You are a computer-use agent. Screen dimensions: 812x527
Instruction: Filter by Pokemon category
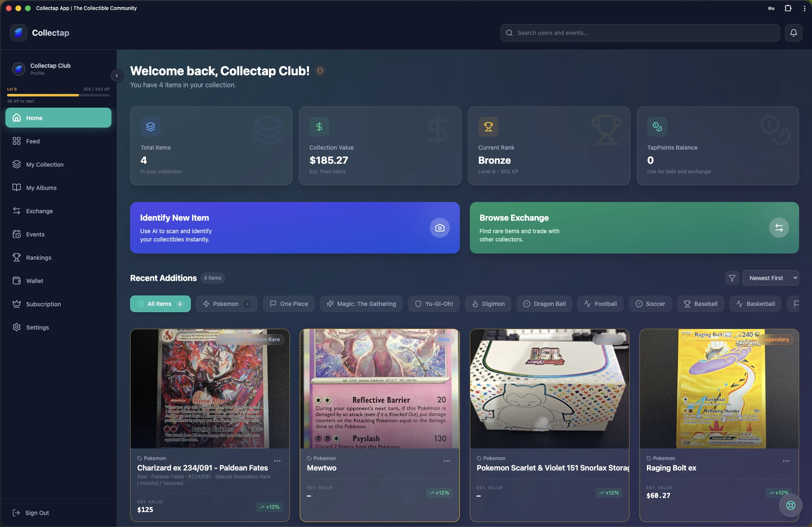[227, 304]
